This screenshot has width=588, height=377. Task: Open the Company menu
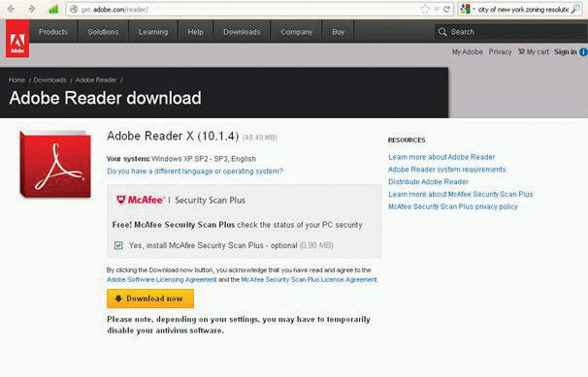tap(296, 32)
